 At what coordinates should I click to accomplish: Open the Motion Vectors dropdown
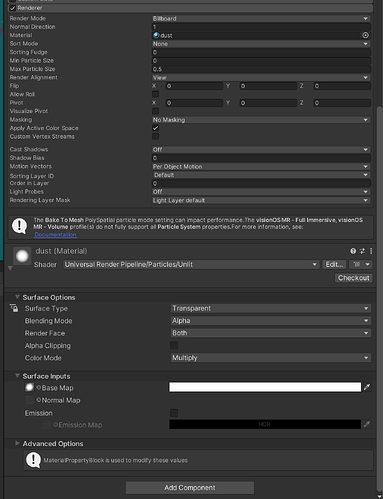(261, 166)
